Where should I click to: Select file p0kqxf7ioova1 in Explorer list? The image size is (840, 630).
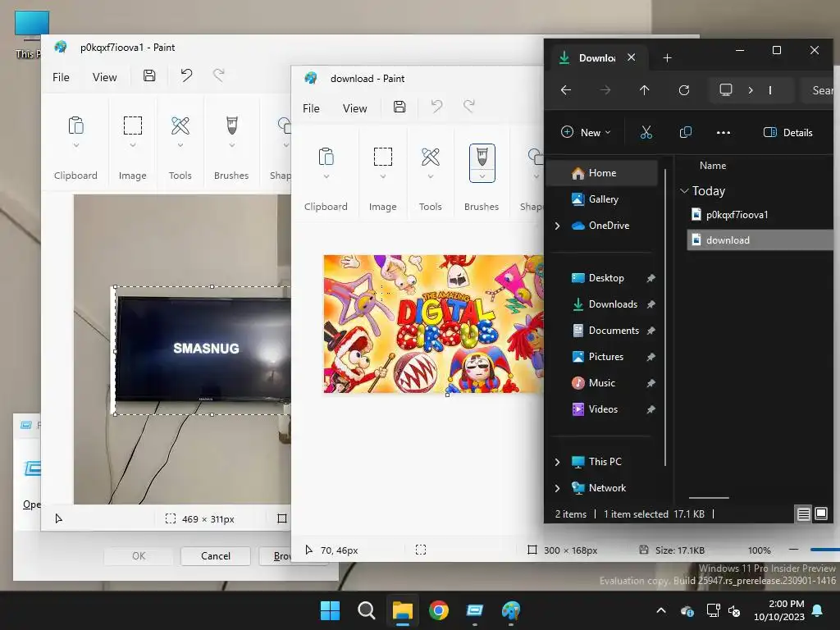click(x=737, y=215)
